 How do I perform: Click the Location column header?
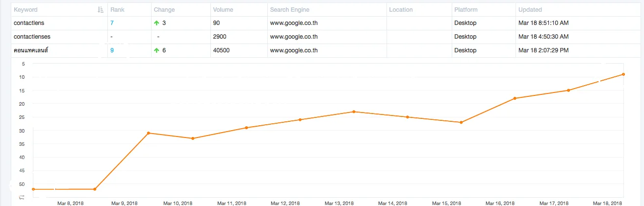click(401, 10)
